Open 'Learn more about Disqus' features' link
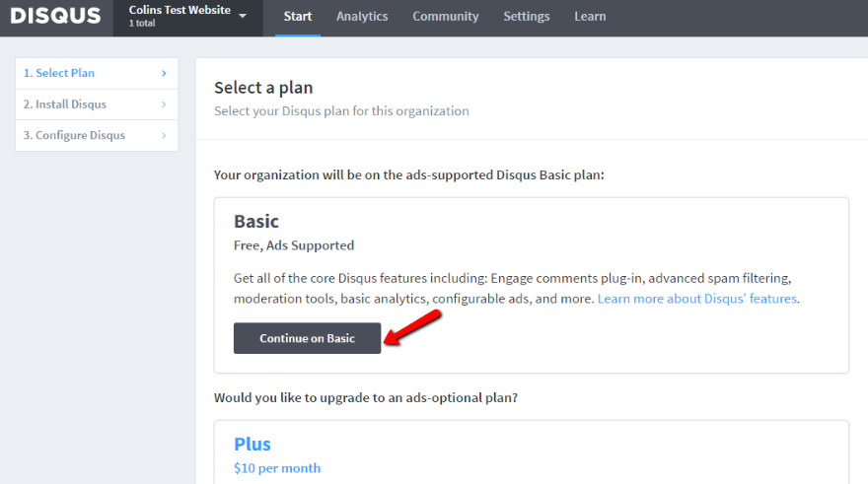 [x=697, y=299]
